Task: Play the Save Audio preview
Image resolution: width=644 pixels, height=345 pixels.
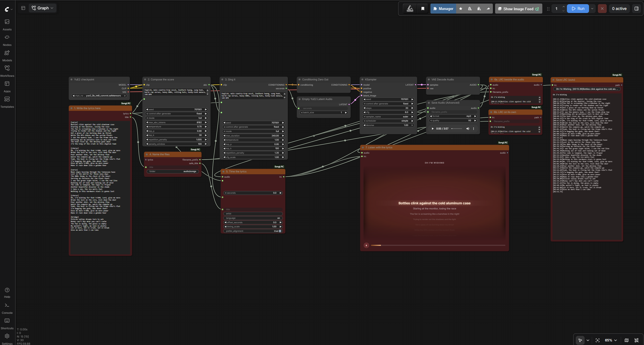Action: coord(433,129)
